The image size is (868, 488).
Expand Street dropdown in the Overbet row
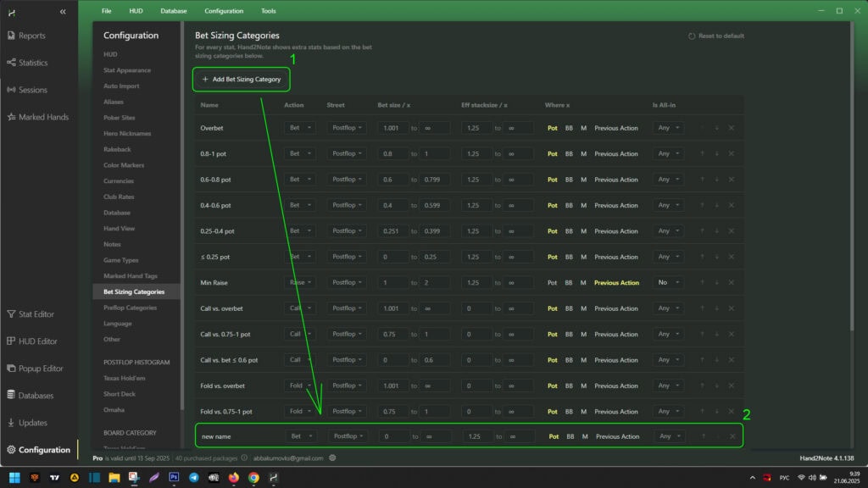pyautogui.click(x=348, y=128)
